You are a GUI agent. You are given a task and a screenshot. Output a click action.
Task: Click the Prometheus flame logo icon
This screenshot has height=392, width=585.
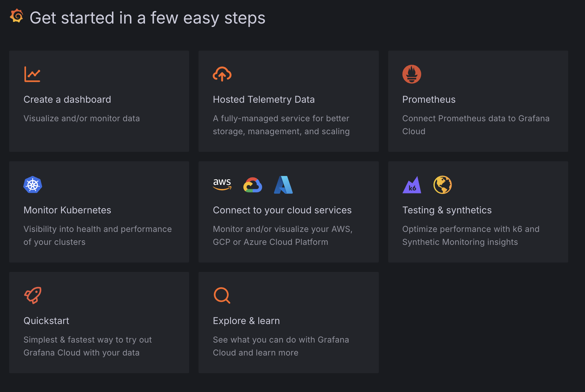click(x=412, y=74)
